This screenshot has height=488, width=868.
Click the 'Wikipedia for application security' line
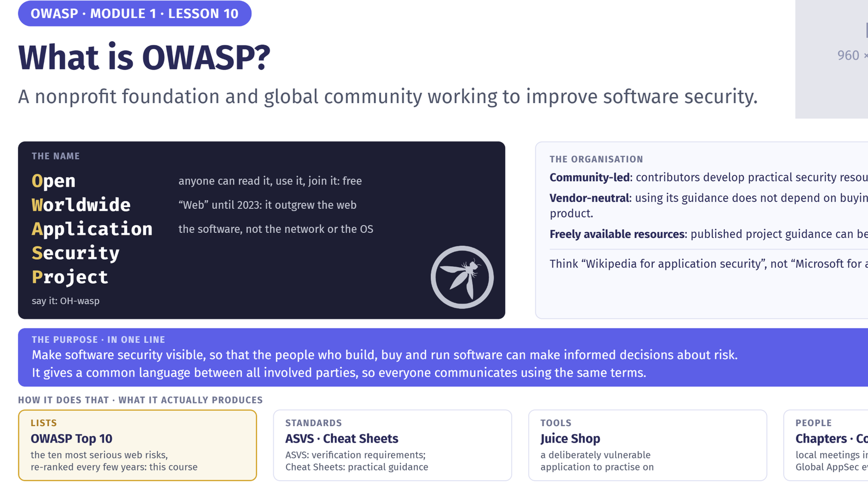pos(709,264)
